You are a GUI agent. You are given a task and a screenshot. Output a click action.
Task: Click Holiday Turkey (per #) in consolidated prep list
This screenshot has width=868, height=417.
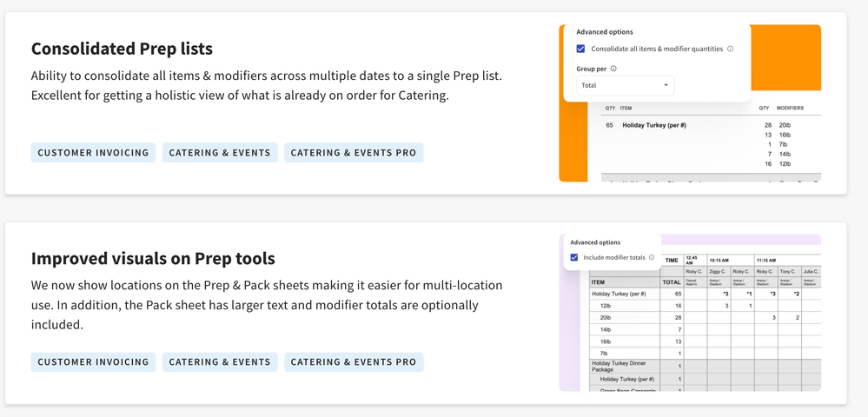pos(655,125)
